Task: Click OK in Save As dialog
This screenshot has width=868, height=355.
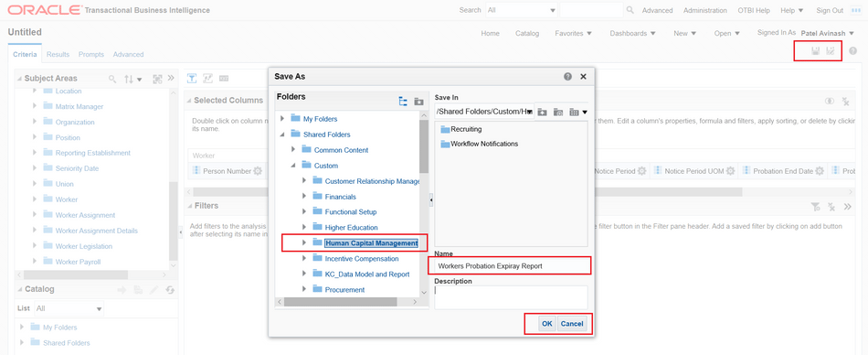Action: [x=547, y=324]
